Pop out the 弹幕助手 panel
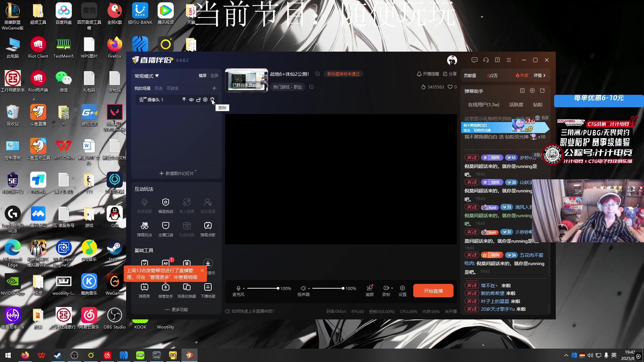 pyautogui.click(x=542, y=90)
